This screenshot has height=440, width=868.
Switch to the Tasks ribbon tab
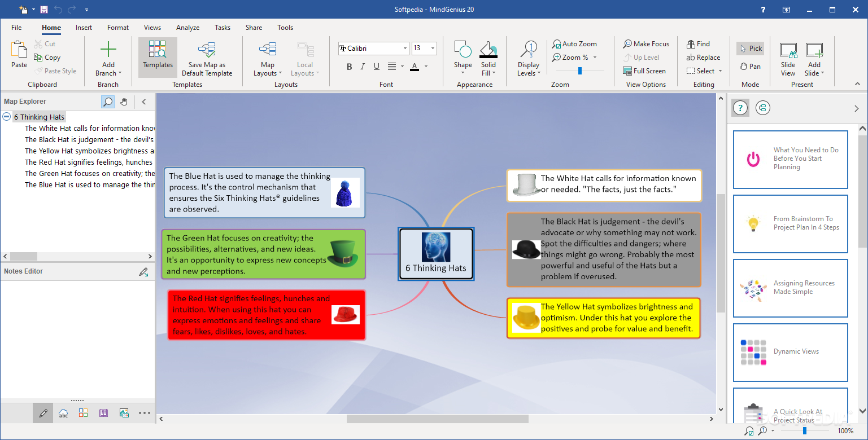223,28
